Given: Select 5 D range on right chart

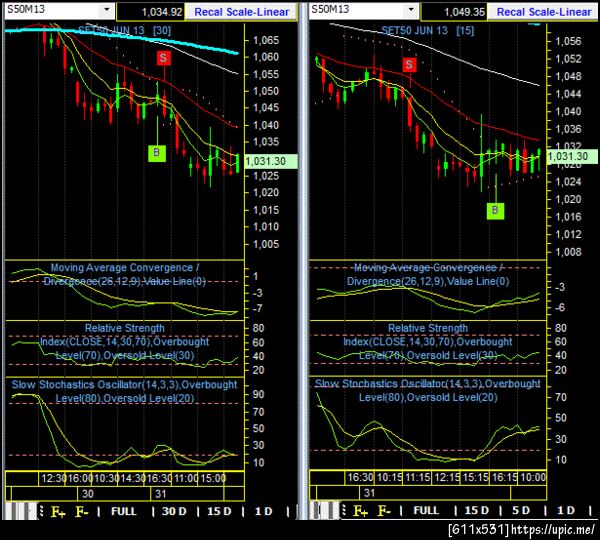Looking at the screenshot, I should [521, 511].
